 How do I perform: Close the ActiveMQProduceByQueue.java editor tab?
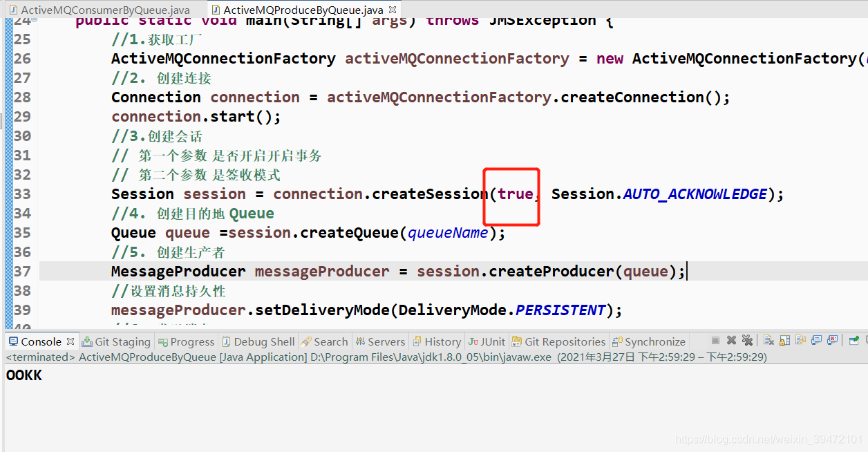pos(393,10)
